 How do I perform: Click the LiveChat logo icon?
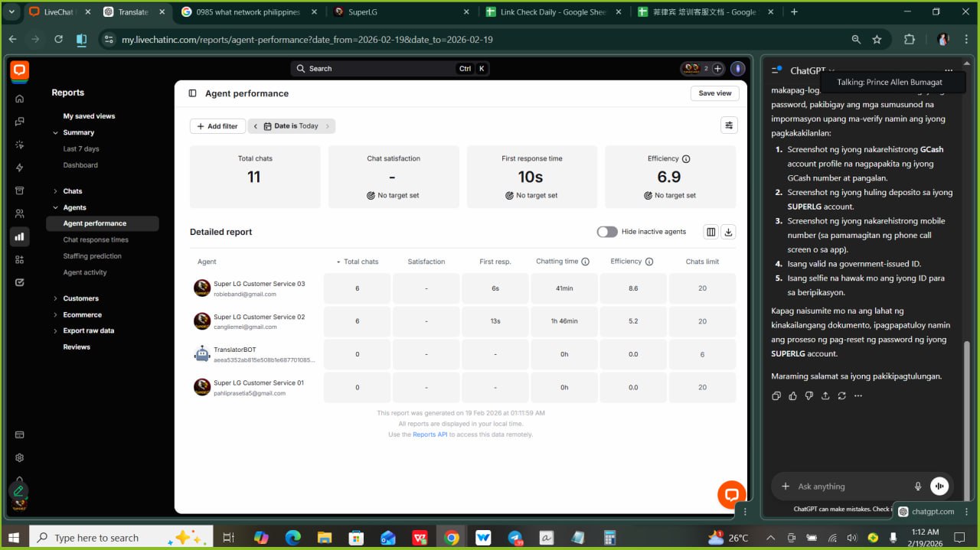[x=20, y=70]
